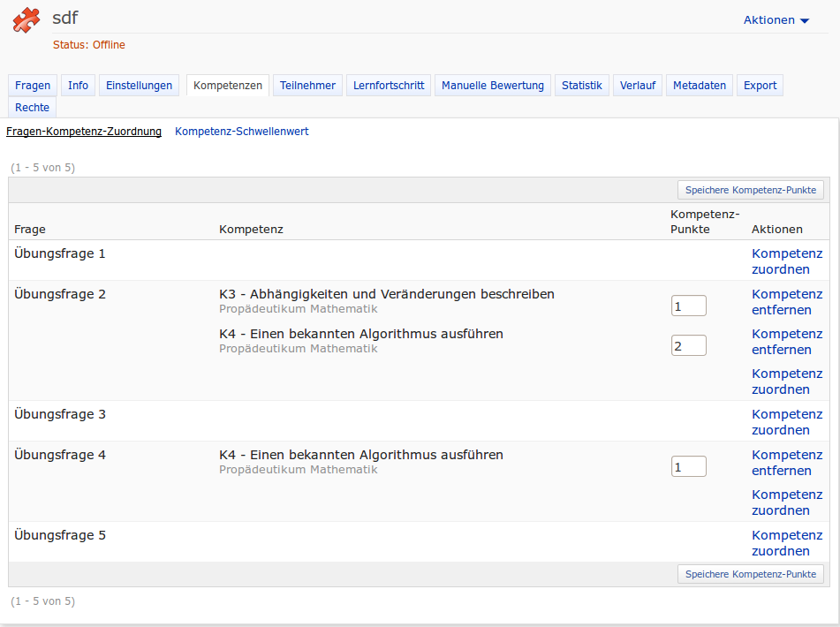This screenshot has height=627, width=840.
Task: Remove K3 competence from Übungsfrage 2
Action: pos(786,302)
